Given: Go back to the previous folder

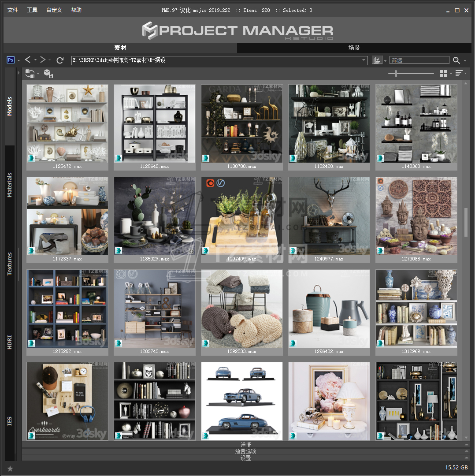Looking at the screenshot, I should coord(28,60).
